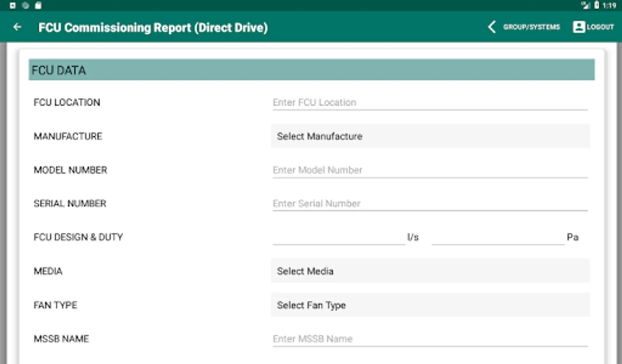Tap the back arrow in the header
Image resolution: width=622 pixels, height=364 pixels.
[x=17, y=27]
